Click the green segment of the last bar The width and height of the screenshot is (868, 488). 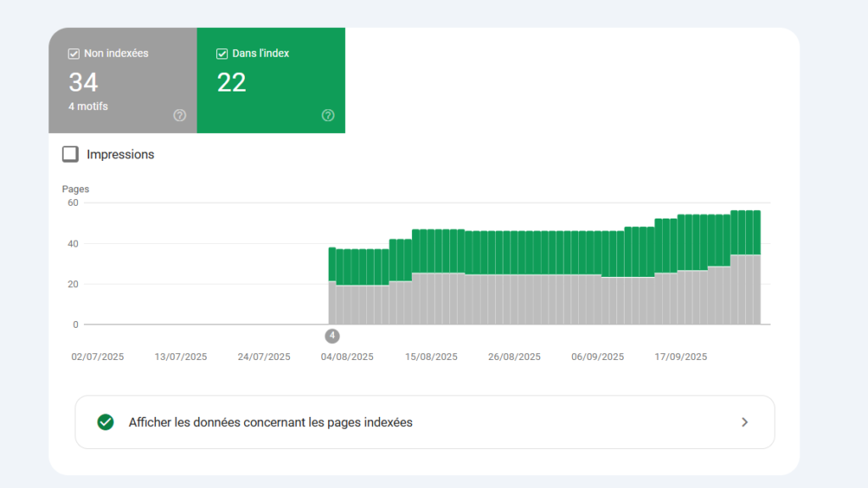point(756,232)
